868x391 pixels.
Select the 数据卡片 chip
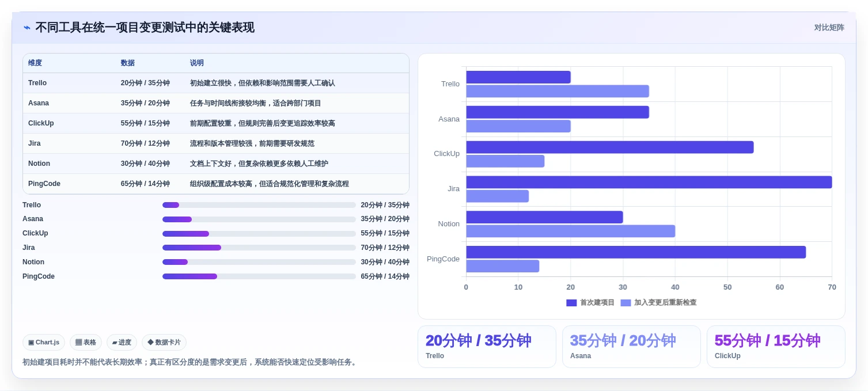coord(164,342)
